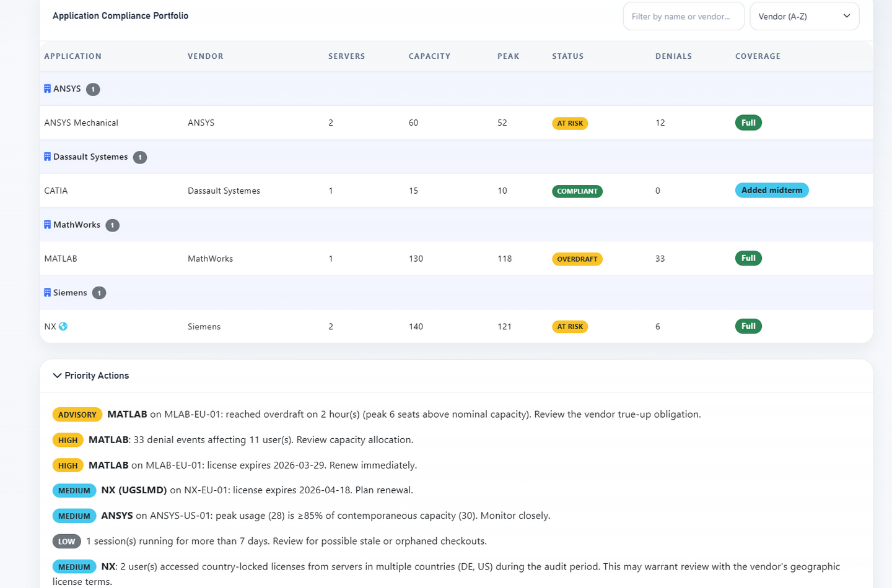Click the LOW badge for stale sessions

click(67, 542)
